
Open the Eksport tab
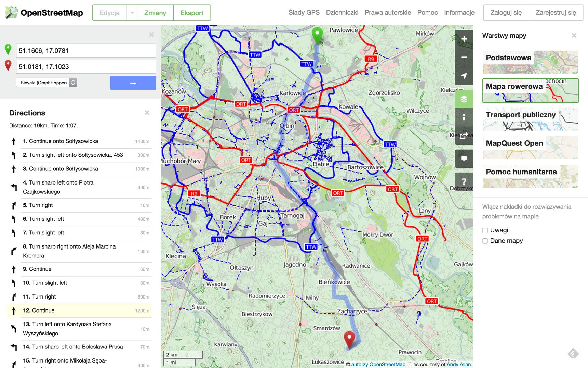(x=192, y=13)
